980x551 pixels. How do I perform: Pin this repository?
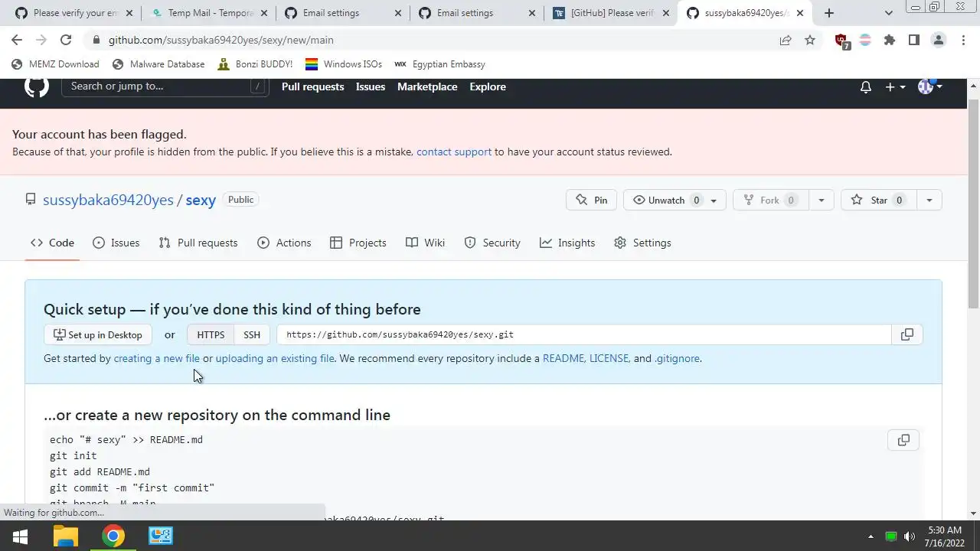pos(591,200)
